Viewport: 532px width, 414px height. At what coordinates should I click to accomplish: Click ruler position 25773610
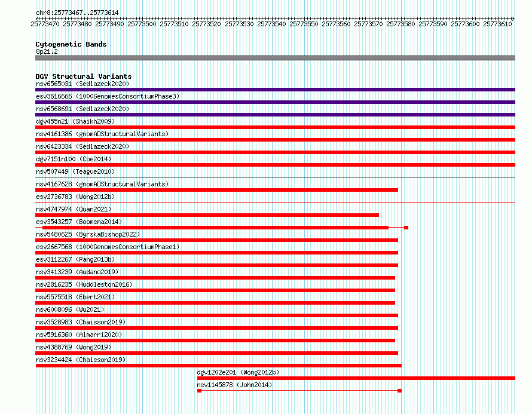click(497, 24)
